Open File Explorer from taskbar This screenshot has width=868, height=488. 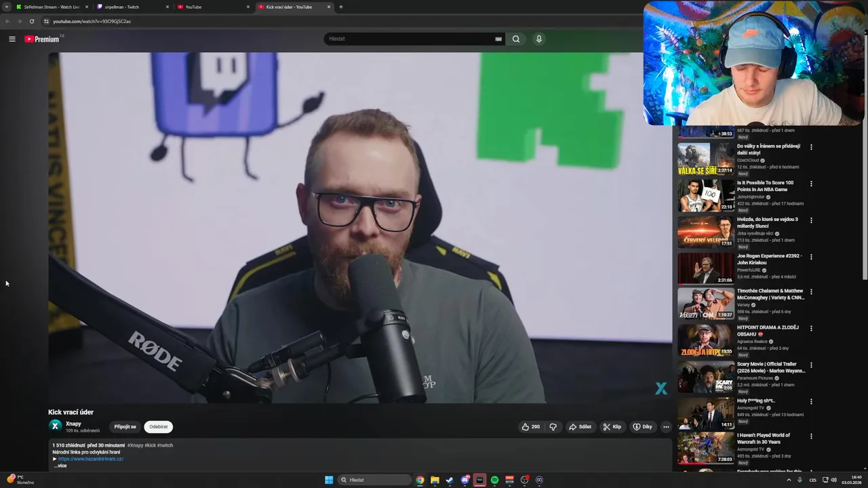pyautogui.click(x=435, y=480)
